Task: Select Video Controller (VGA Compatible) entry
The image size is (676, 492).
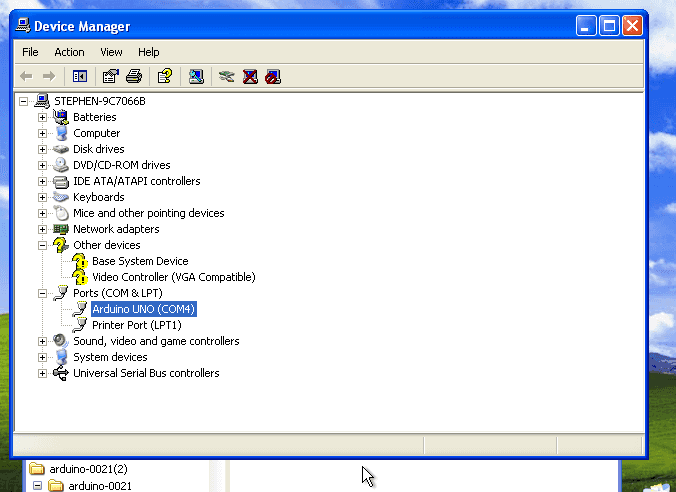Action: (x=174, y=277)
